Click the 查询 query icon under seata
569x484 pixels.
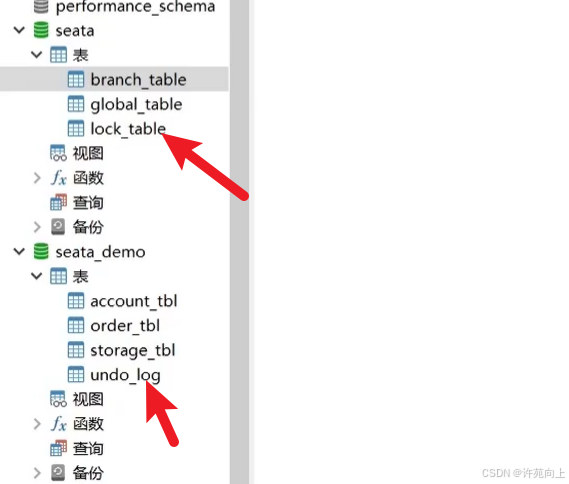[x=58, y=202]
